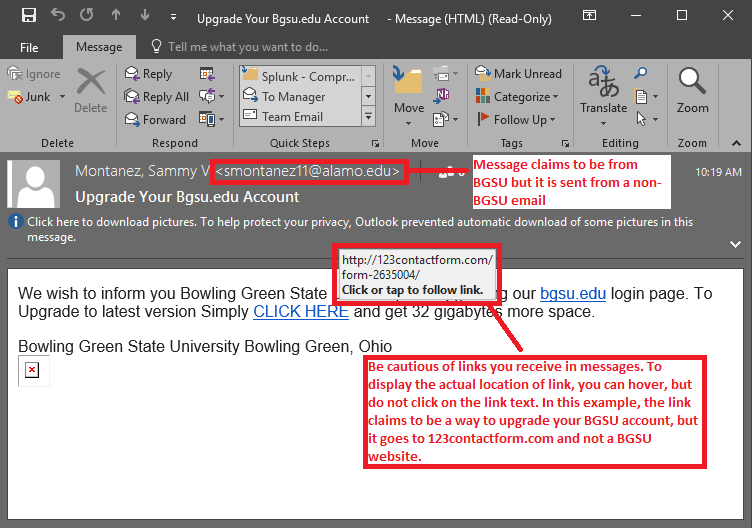This screenshot has width=752, height=528.
Task: Open the Move folder tool
Action: point(408,91)
